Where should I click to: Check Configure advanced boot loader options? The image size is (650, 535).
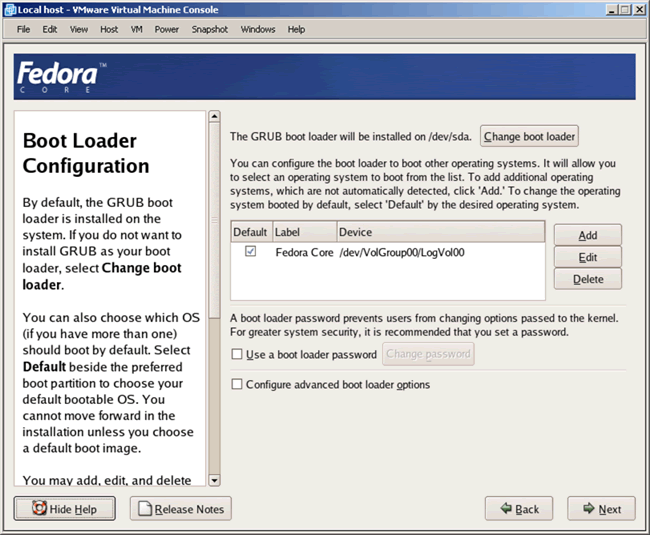236,384
